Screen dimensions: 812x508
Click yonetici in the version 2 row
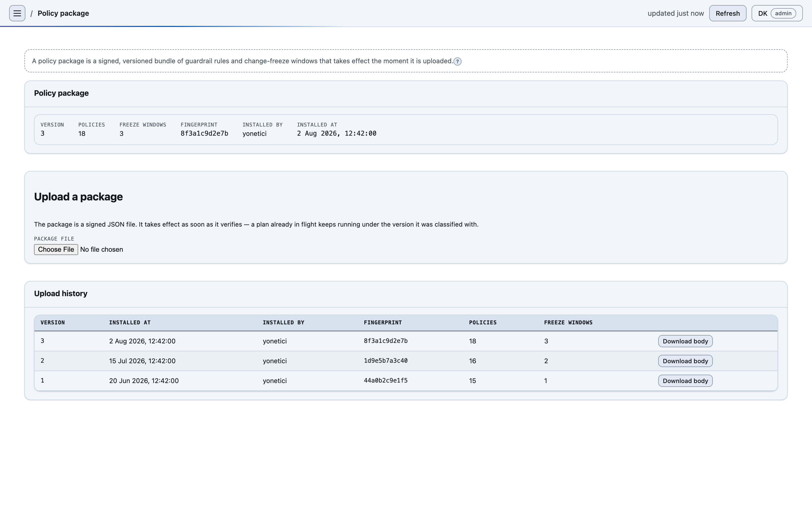(275, 361)
